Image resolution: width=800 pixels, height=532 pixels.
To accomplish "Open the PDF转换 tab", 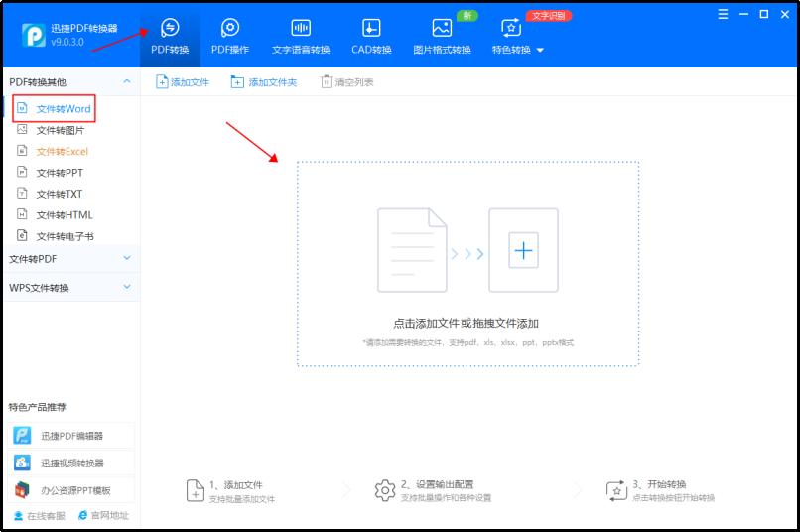I will tap(170, 37).
